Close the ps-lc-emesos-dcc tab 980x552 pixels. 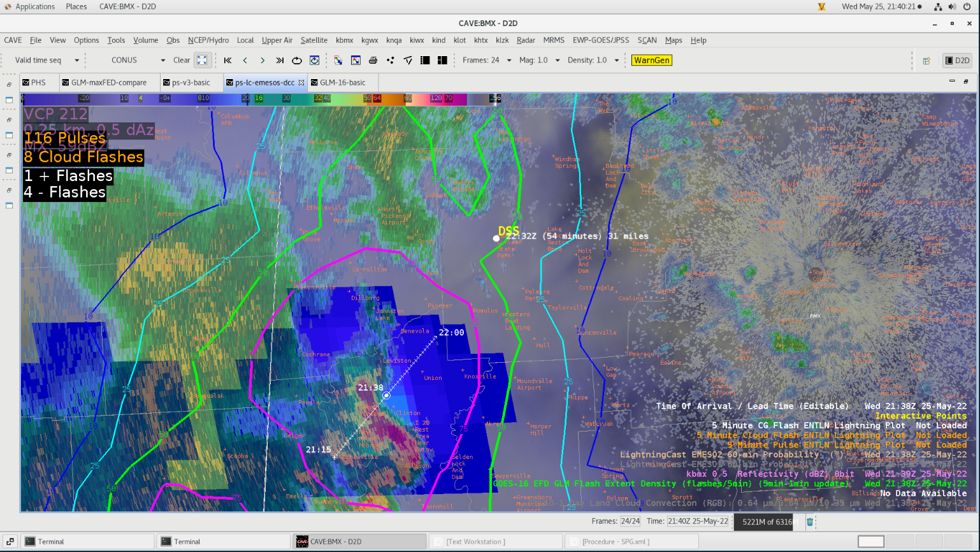301,82
